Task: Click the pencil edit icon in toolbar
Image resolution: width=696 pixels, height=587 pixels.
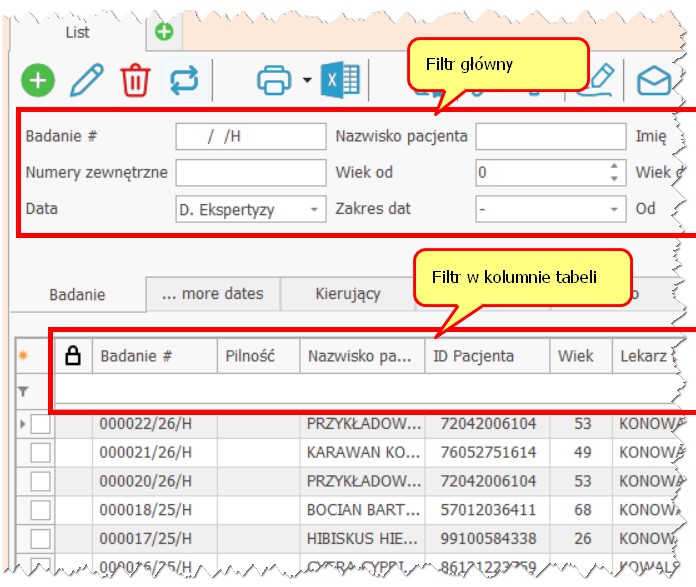Action: (x=87, y=79)
